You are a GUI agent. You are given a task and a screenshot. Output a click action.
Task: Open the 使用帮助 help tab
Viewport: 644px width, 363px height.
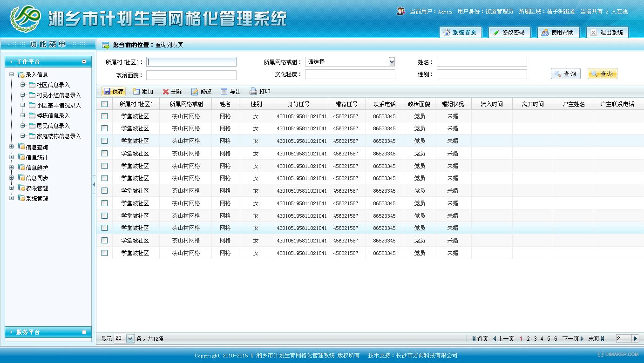[558, 32]
